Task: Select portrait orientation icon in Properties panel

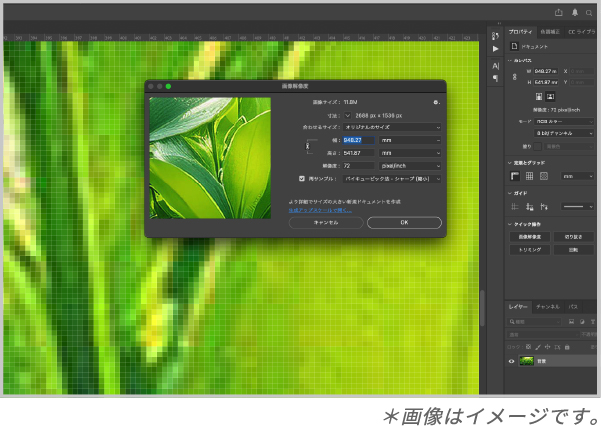Action: [539, 96]
